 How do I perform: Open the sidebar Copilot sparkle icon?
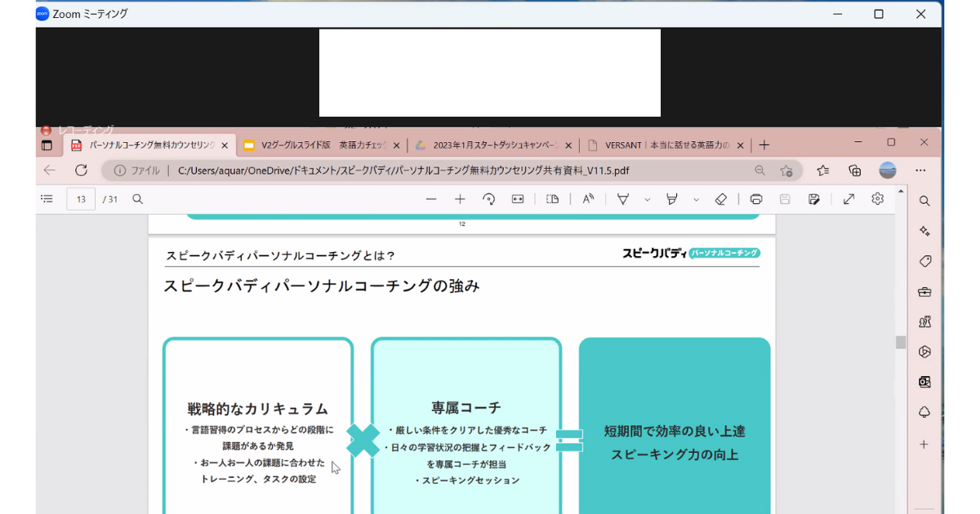tap(924, 231)
